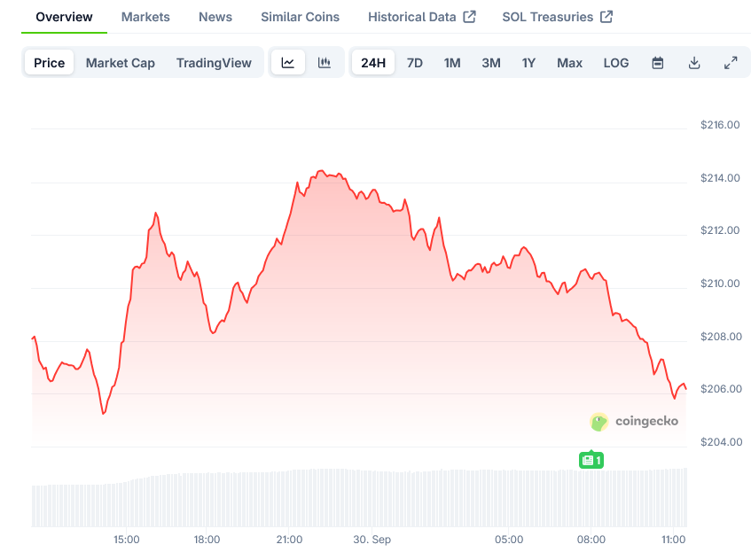Click the CoinGecko logo watermark

coord(634,422)
